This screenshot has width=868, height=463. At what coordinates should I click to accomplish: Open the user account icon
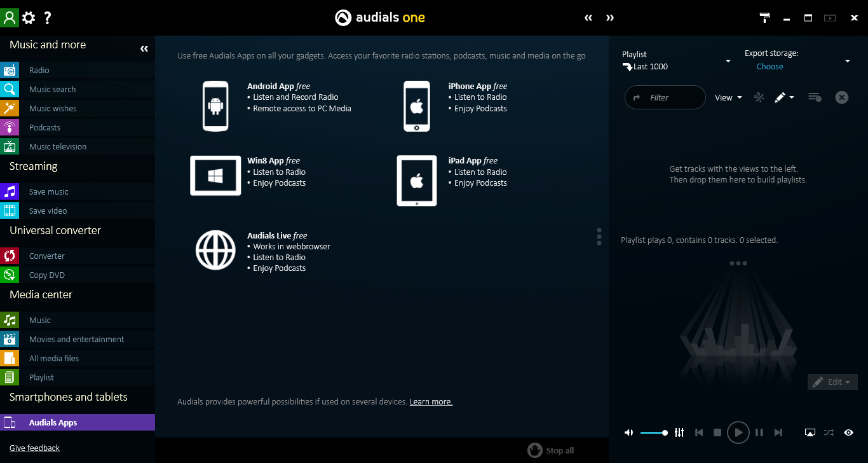coord(10,18)
